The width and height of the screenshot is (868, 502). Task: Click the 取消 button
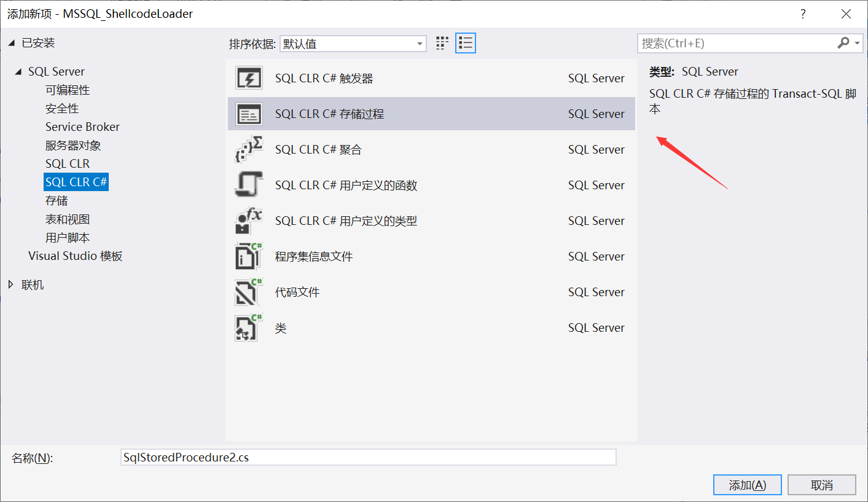click(x=822, y=485)
